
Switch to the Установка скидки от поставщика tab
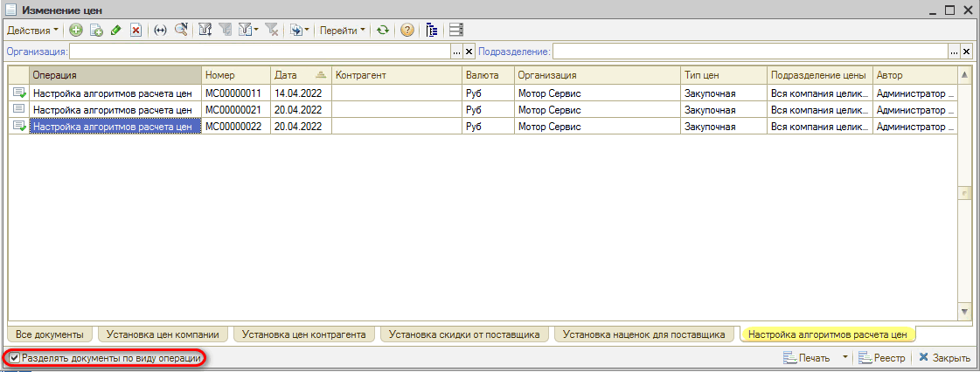463,334
